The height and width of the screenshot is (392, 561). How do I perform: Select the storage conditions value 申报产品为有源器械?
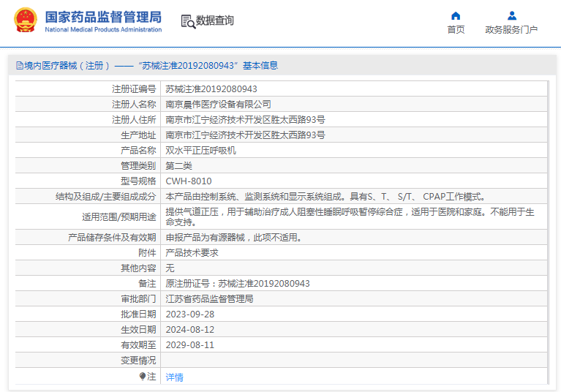point(233,238)
